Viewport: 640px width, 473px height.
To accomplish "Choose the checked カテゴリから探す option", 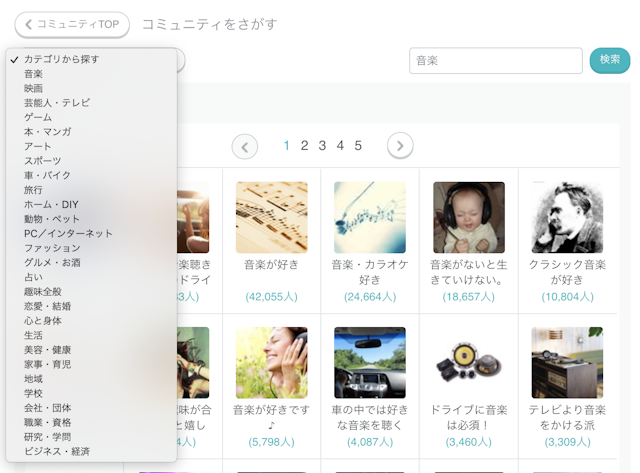I will 91,59.
